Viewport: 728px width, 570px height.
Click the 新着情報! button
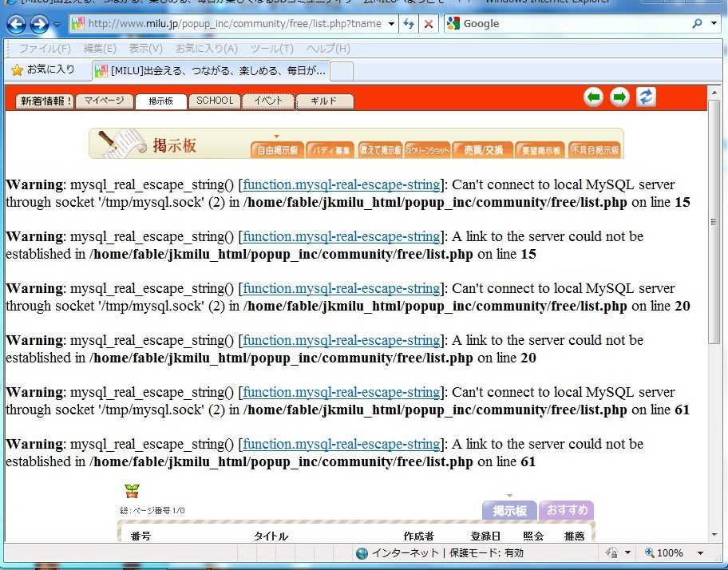tap(45, 101)
